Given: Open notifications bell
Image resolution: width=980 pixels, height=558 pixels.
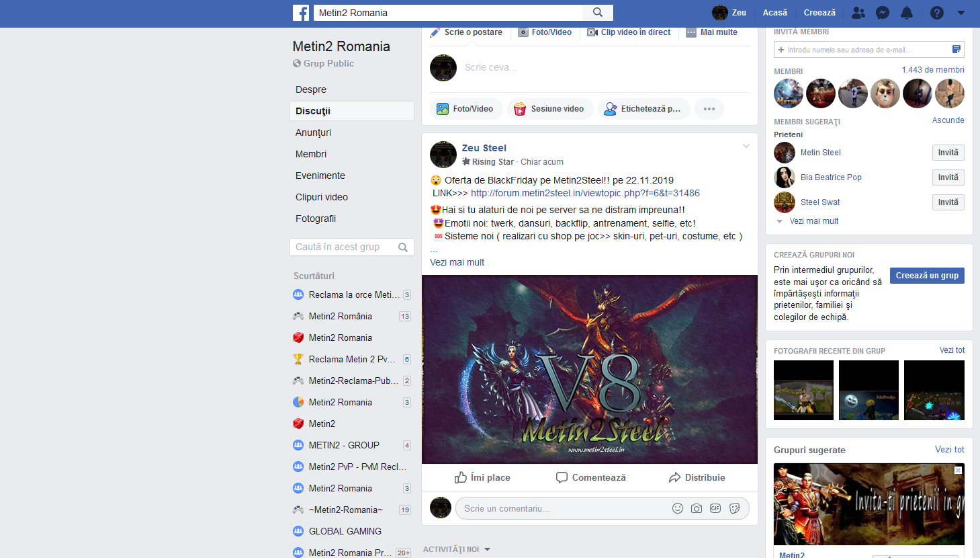Looking at the screenshot, I should (x=907, y=13).
